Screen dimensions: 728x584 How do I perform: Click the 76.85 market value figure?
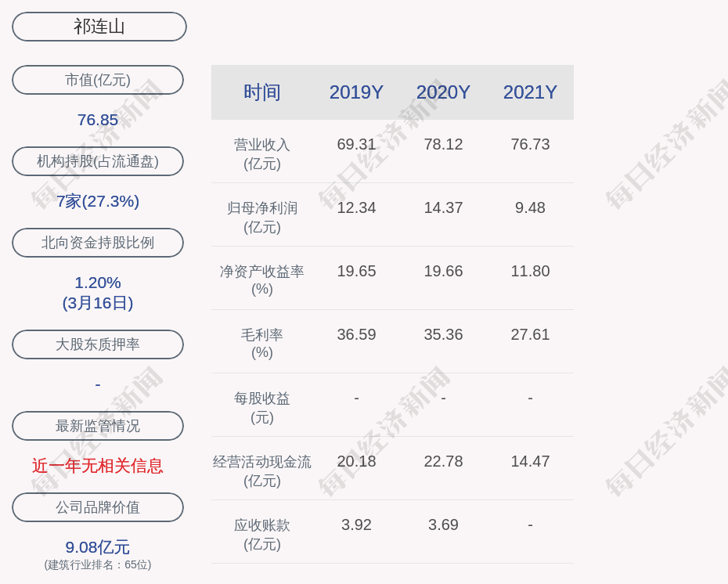[98, 120]
